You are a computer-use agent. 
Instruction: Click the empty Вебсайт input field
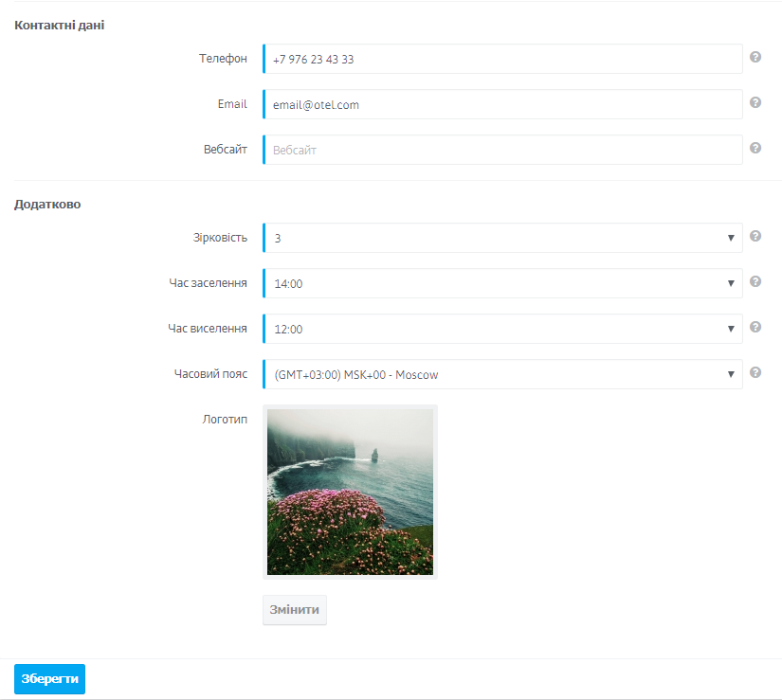(502, 150)
